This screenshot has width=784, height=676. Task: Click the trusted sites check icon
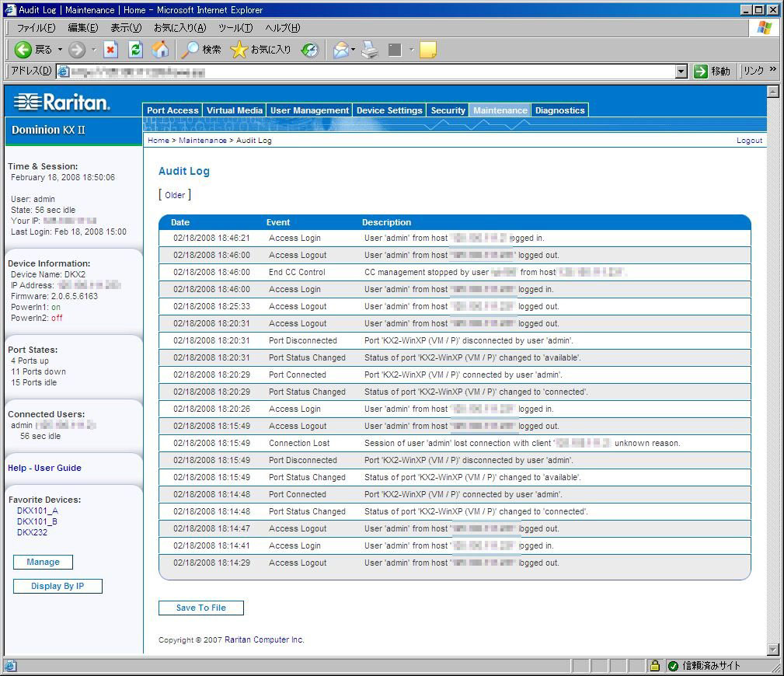coord(673,665)
